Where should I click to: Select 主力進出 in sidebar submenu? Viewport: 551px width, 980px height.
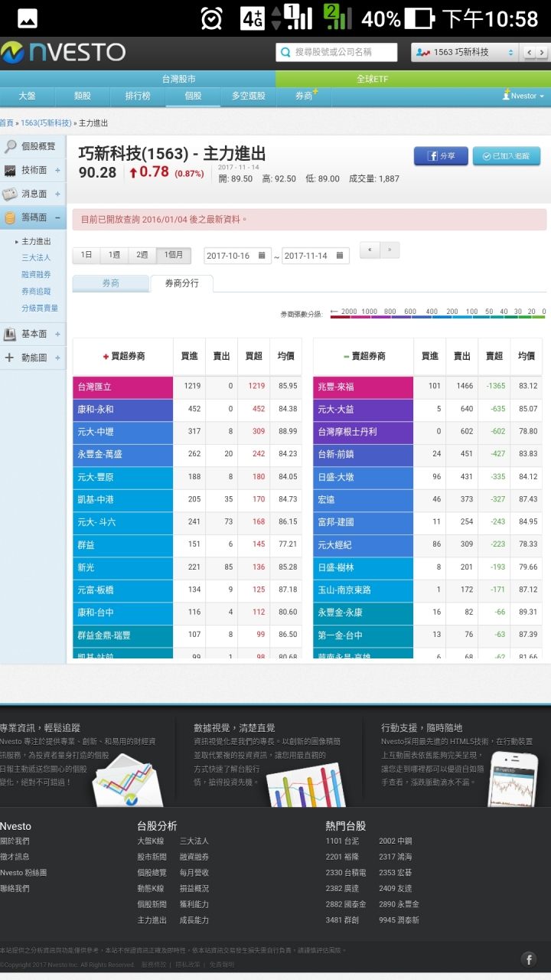(36, 241)
